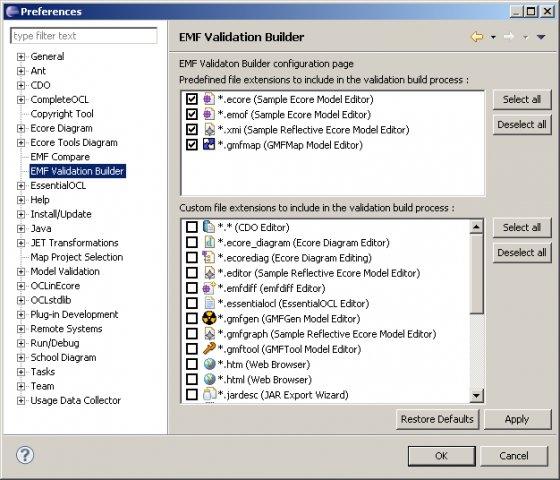The width and height of the screenshot is (560, 480).
Task: Open the back history dropdown arrow
Action: click(x=493, y=37)
